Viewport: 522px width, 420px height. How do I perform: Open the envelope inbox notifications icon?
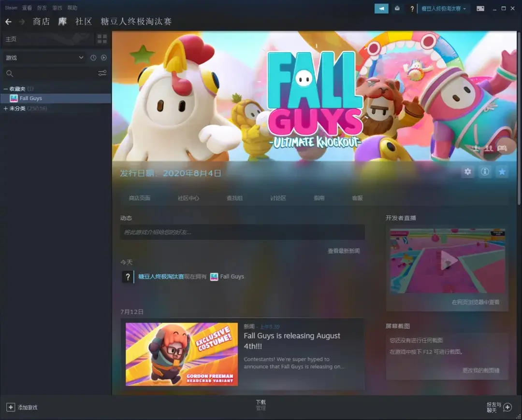click(x=397, y=8)
